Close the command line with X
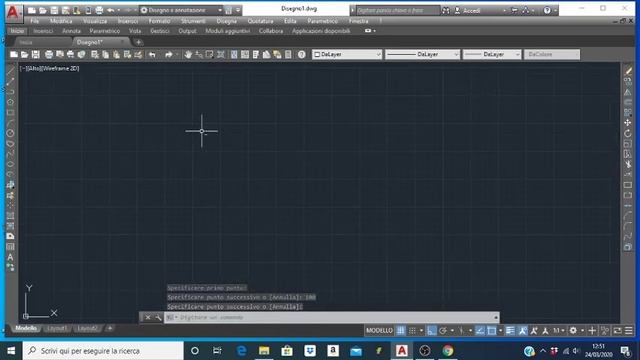The width and height of the screenshot is (640, 360). (148, 317)
